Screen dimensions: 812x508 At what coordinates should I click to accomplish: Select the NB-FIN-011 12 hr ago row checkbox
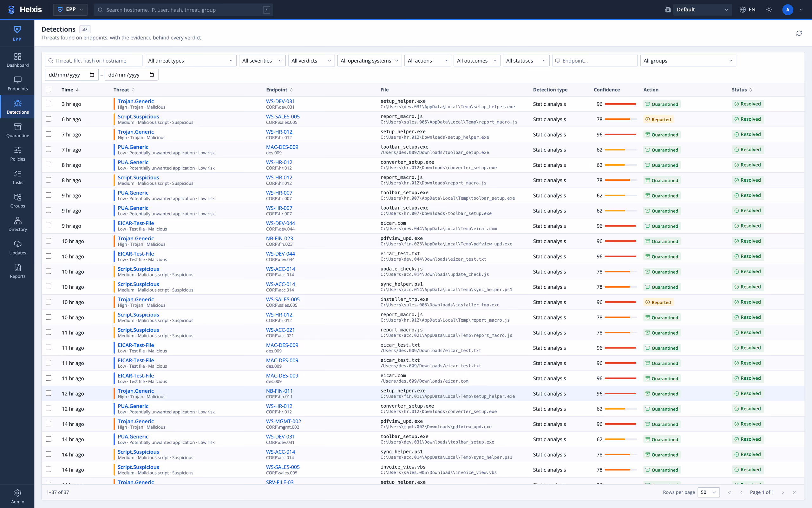click(49, 393)
